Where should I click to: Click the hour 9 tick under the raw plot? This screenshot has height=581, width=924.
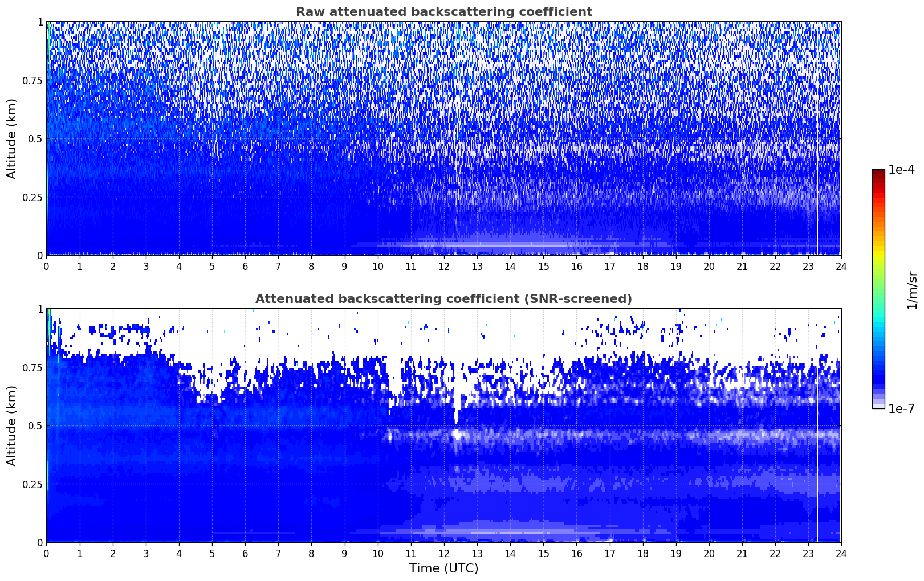pos(344,266)
